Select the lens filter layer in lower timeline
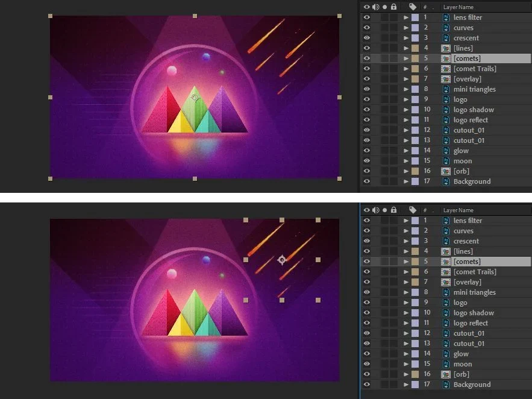 point(468,221)
